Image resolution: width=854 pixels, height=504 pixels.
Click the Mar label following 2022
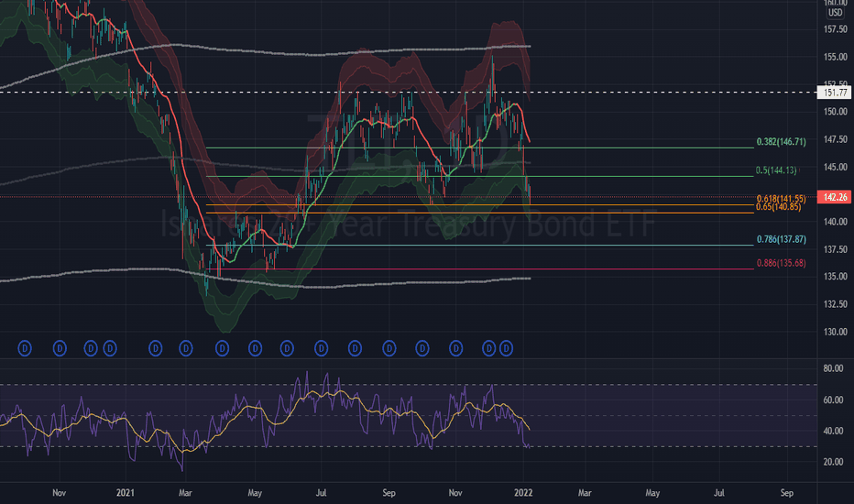[x=585, y=493]
